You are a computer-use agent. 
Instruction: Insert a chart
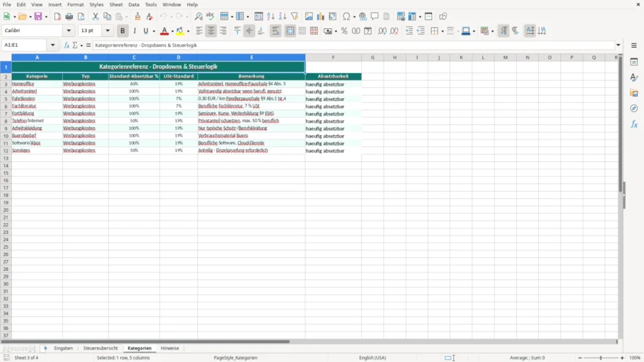coord(321,16)
